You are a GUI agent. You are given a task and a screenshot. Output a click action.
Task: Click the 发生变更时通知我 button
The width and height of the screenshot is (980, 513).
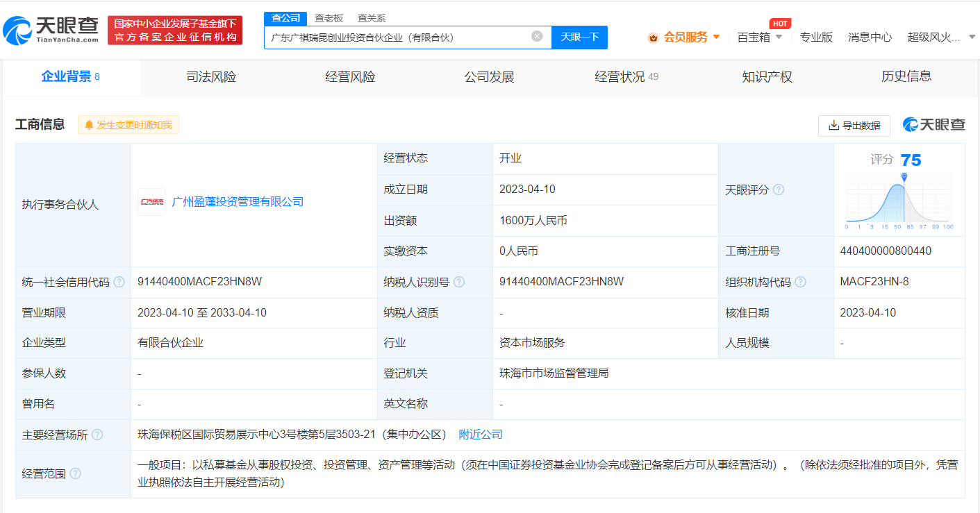pos(128,125)
